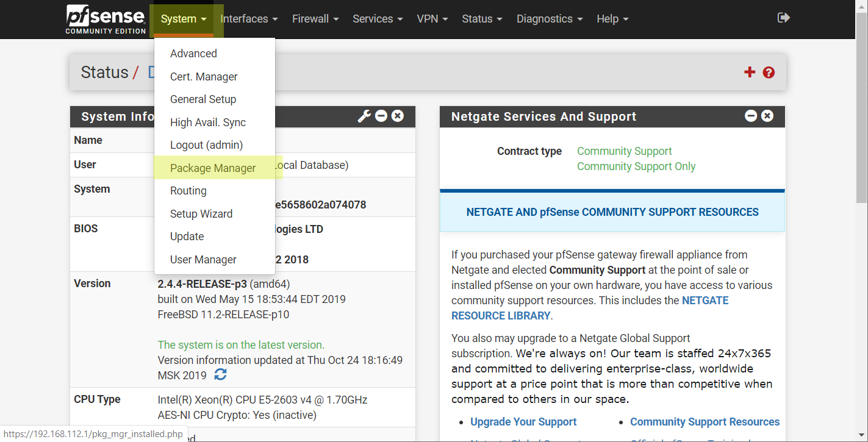The image size is (868, 442).
Task: Select Advanced from the System menu
Action: click(x=215, y=54)
